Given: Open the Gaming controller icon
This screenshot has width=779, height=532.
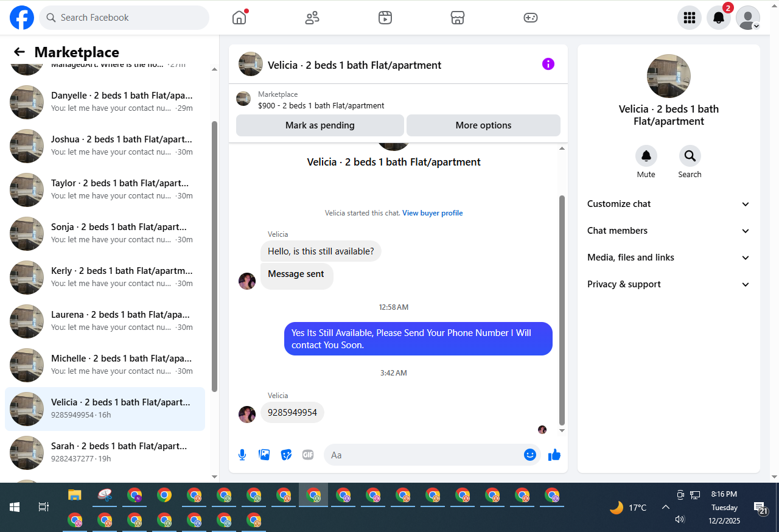Looking at the screenshot, I should click(531, 18).
